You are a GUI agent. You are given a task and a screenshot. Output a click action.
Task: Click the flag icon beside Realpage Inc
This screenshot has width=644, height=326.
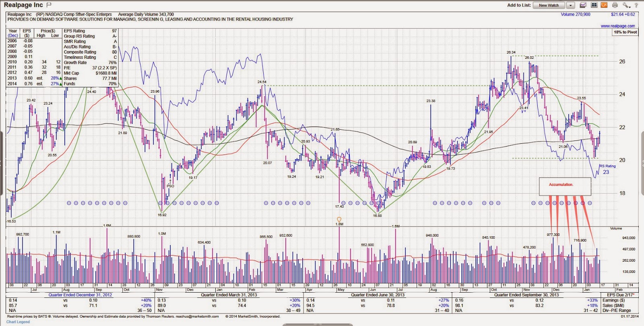point(49,5)
